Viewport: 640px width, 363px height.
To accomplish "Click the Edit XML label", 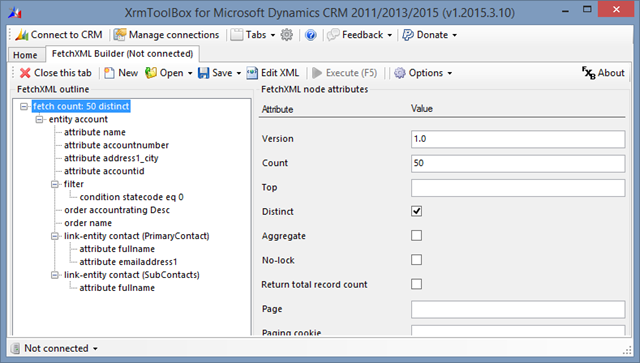I will click(x=280, y=73).
